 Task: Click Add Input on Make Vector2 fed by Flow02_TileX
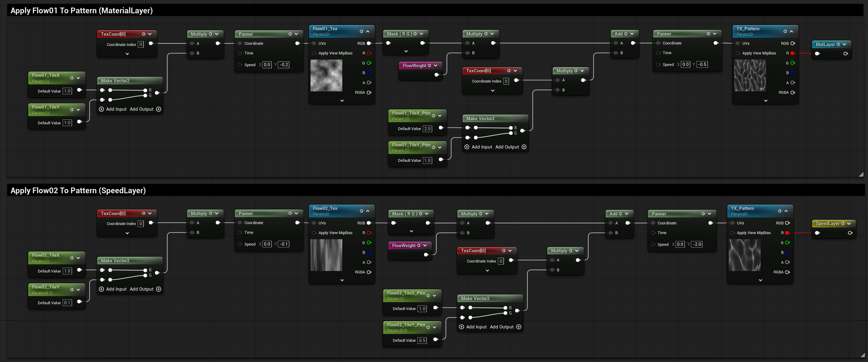[113, 289]
